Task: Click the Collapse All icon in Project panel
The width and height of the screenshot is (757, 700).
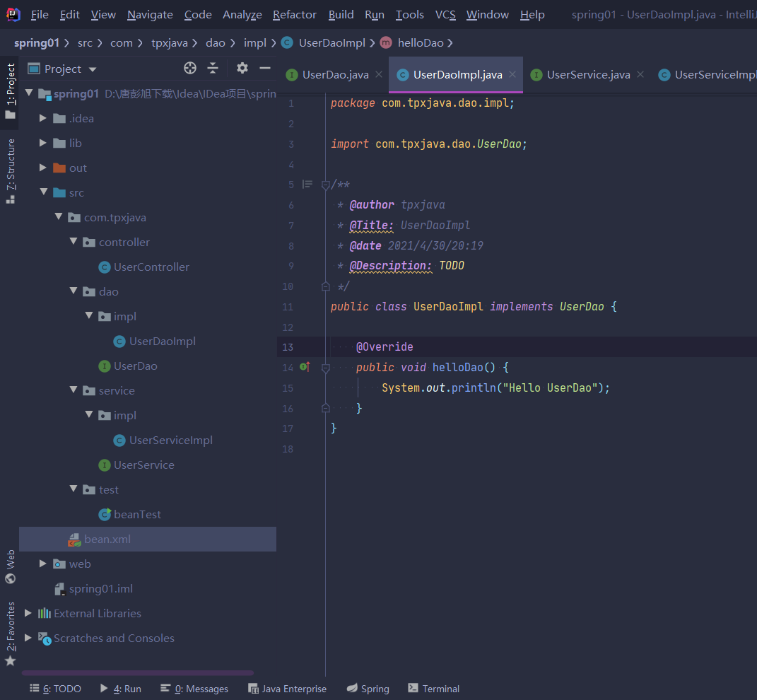Action: 213,68
